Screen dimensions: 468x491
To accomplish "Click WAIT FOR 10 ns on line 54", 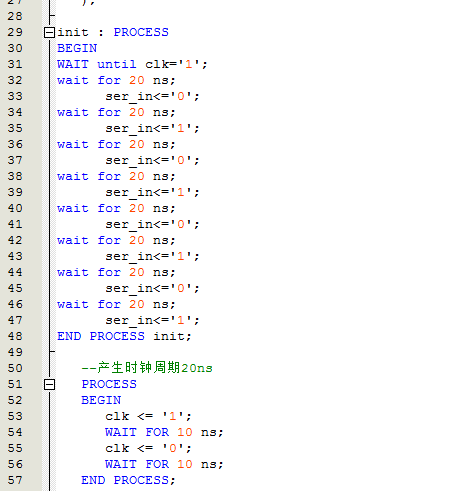I will [x=164, y=432].
